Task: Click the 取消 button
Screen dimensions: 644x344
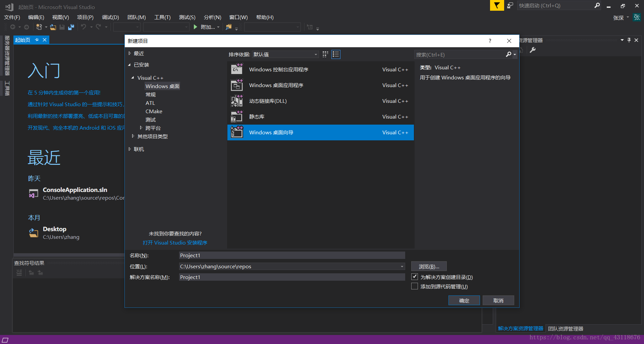Action: pyautogui.click(x=498, y=300)
